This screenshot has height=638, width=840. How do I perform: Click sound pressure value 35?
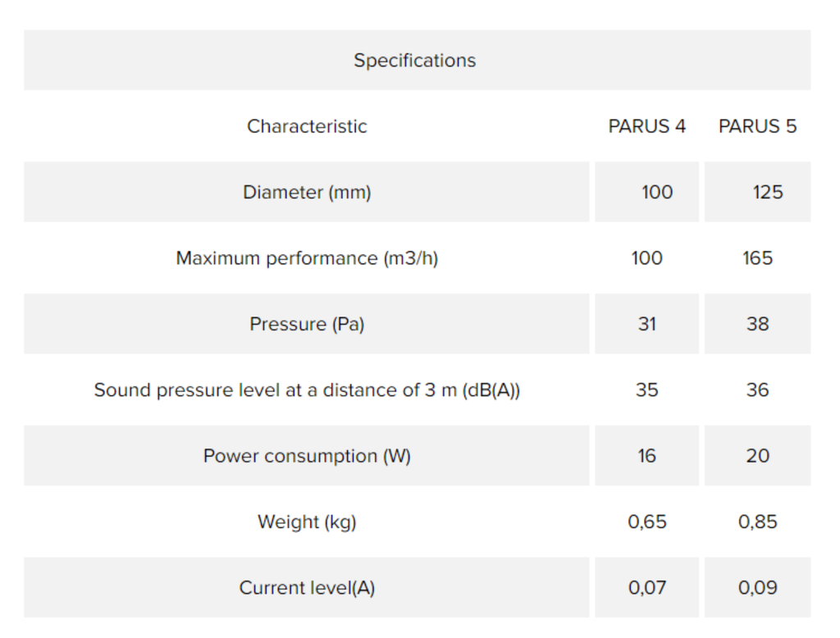[x=646, y=390]
